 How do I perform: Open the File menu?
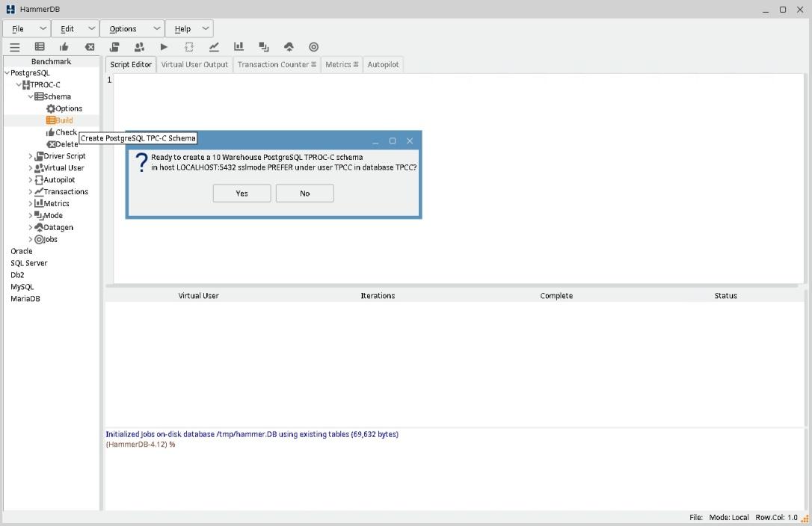pos(28,28)
